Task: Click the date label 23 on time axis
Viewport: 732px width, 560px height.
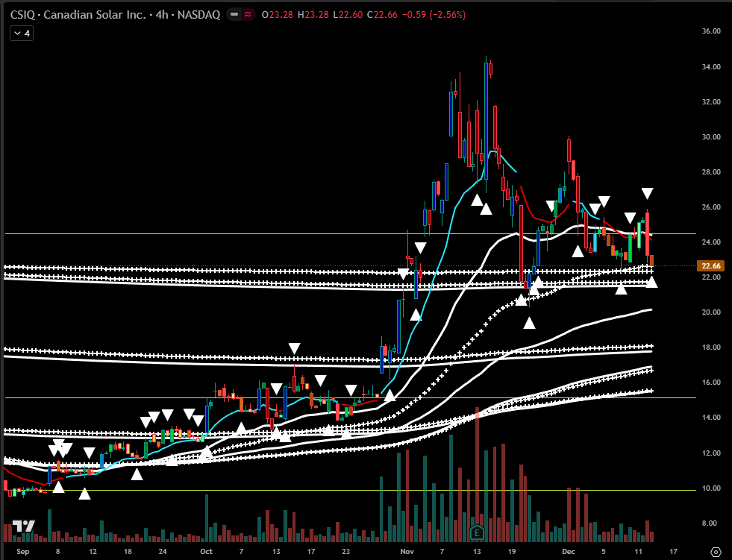Action: (345, 552)
